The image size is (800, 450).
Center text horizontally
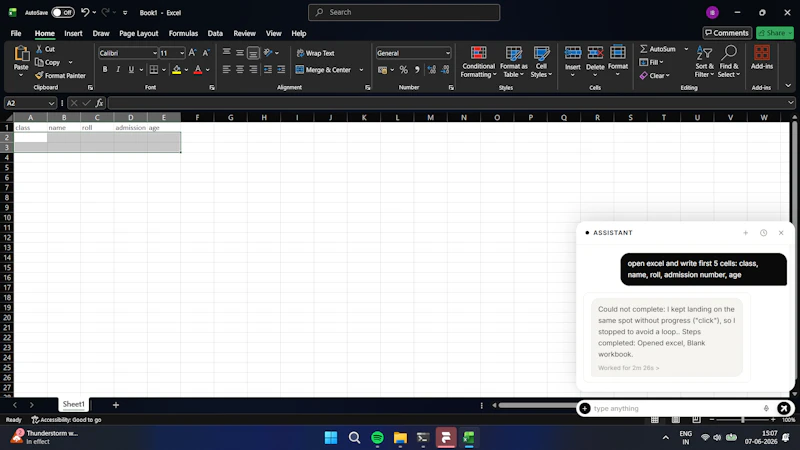coord(240,69)
